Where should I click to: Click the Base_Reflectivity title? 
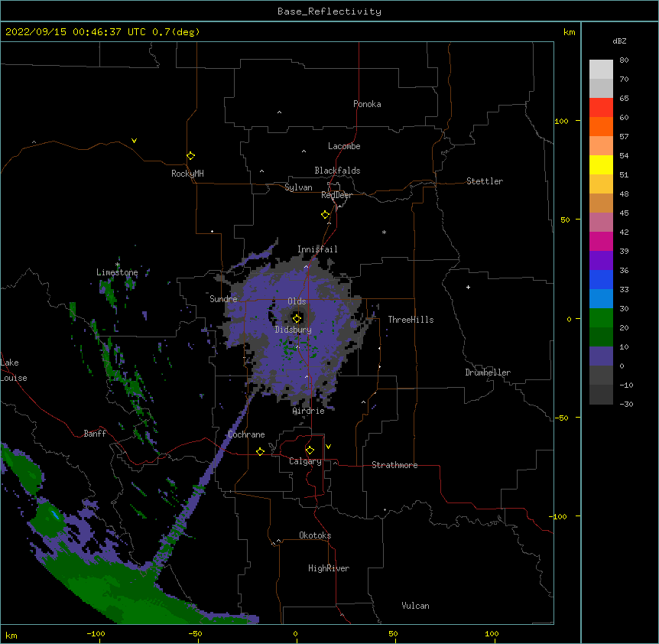coord(329,11)
